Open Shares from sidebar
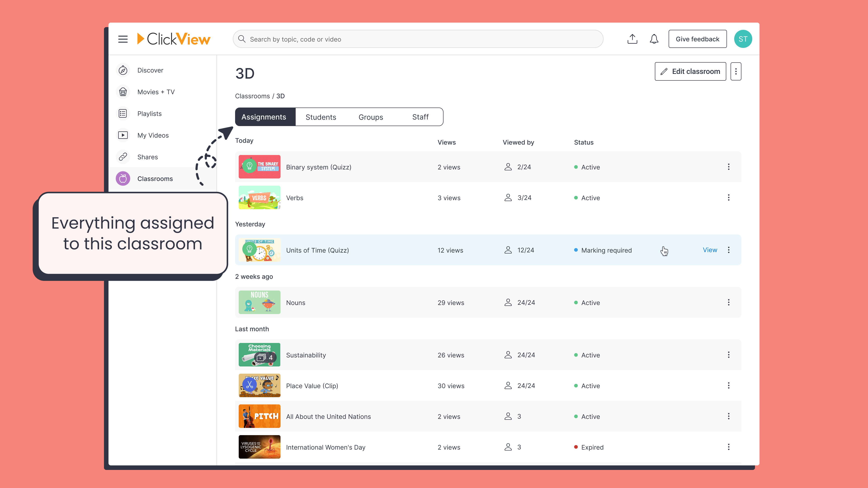This screenshot has height=488, width=868. click(x=147, y=157)
